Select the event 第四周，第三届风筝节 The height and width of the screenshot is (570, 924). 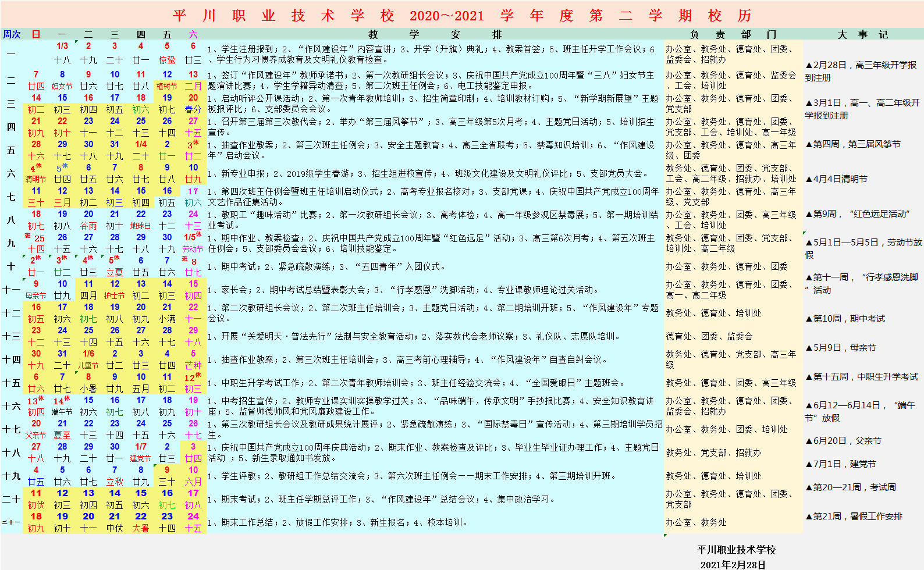pos(853,144)
